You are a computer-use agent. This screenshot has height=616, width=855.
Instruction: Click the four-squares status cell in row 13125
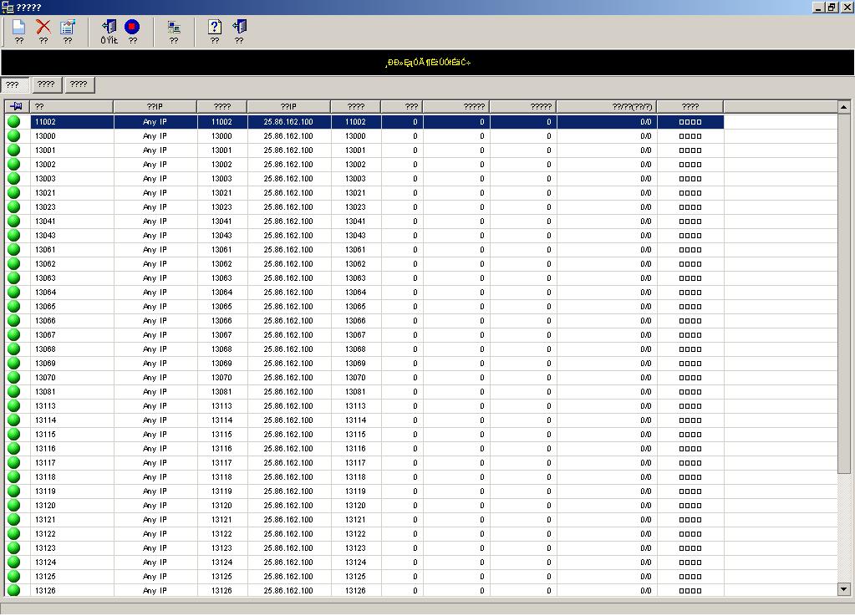tap(690, 576)
